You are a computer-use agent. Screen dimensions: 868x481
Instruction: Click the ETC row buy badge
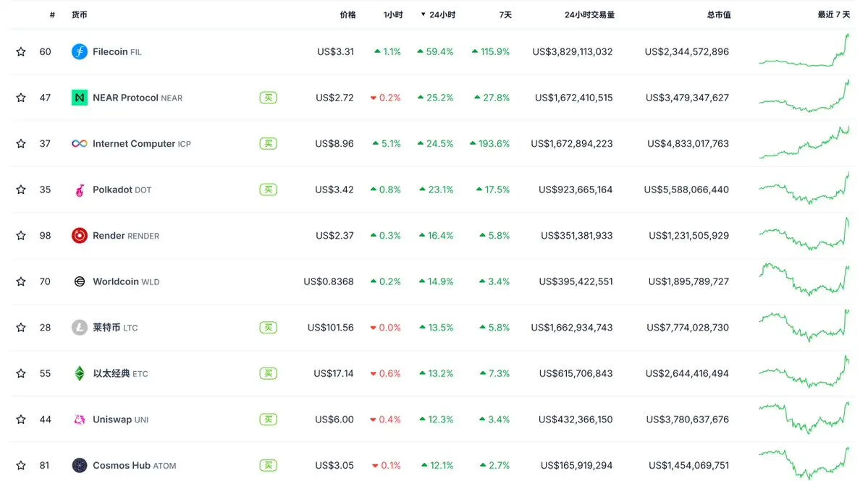click(x=268, y=373)
